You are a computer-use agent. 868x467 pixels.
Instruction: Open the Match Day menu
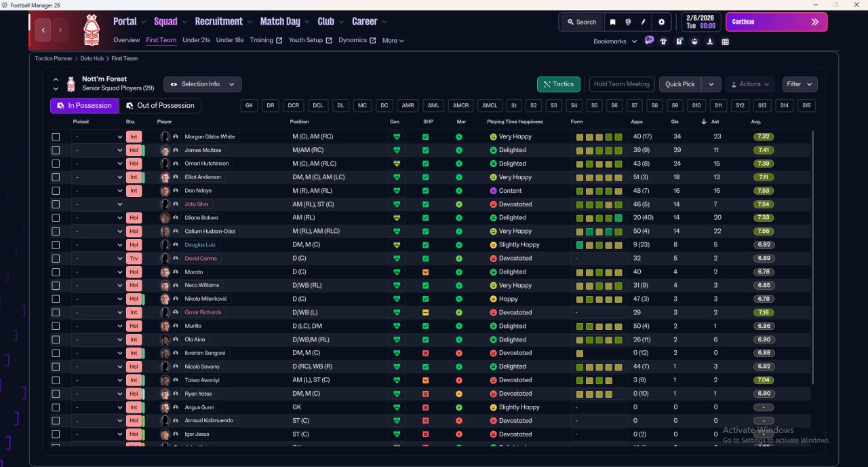pos(285,22)
